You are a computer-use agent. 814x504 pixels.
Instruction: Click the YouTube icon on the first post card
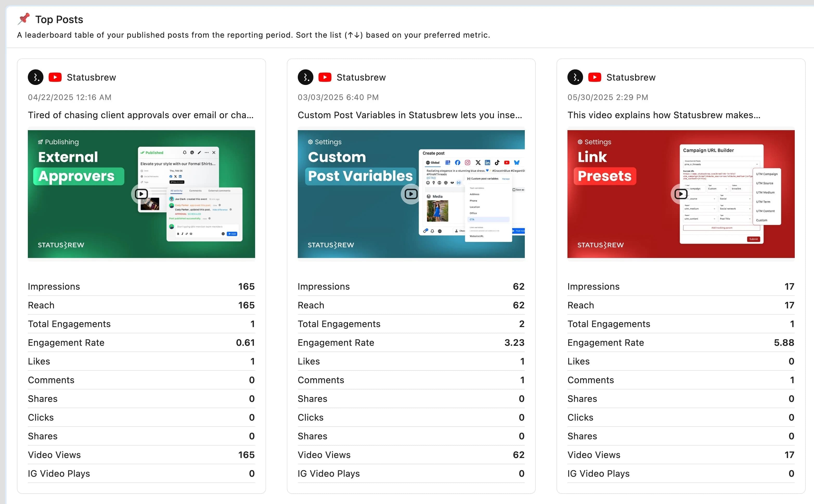55,77
